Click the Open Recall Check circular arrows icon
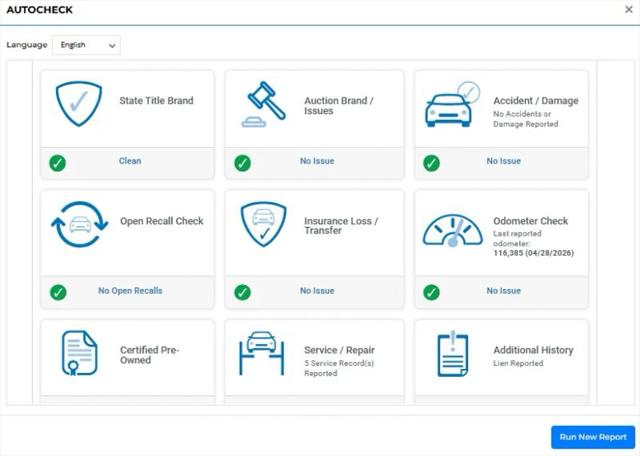Screen dimensions: 640x456 (79, 224)
